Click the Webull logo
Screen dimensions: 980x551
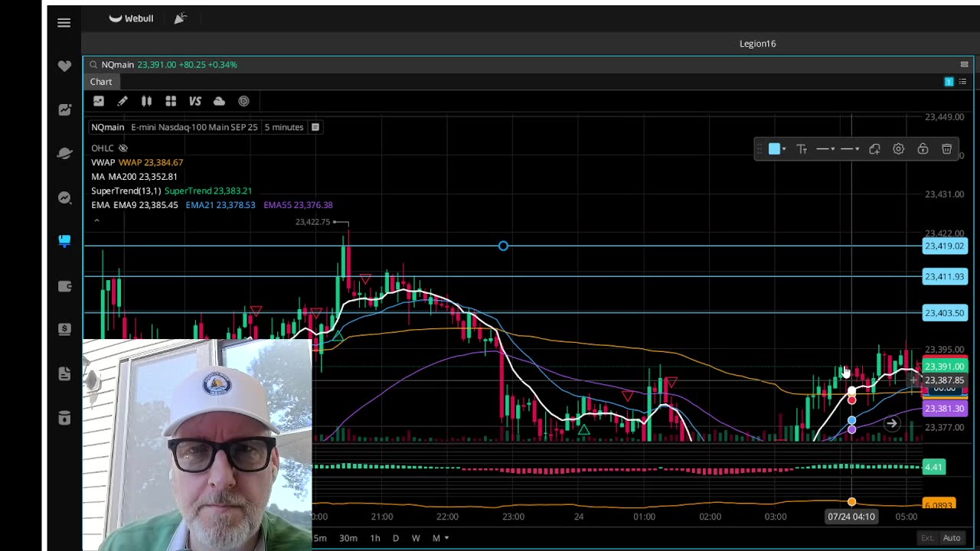(x=131, y=18)
